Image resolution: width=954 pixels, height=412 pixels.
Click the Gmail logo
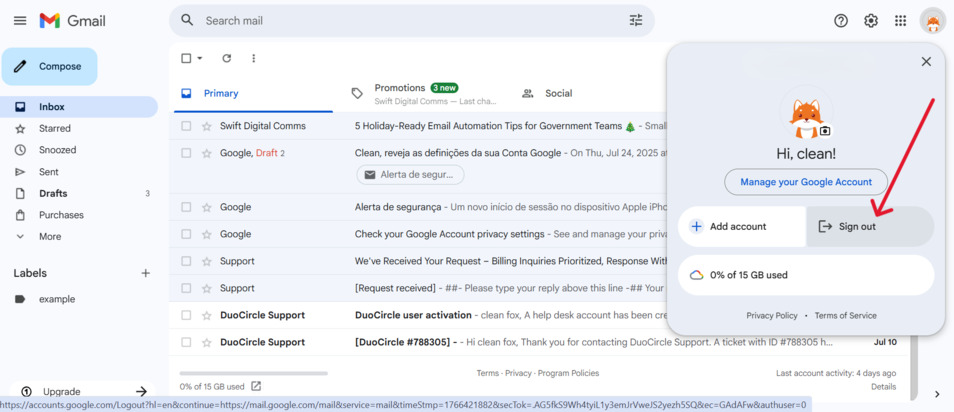pyautogui.click(x=72, y=21)
